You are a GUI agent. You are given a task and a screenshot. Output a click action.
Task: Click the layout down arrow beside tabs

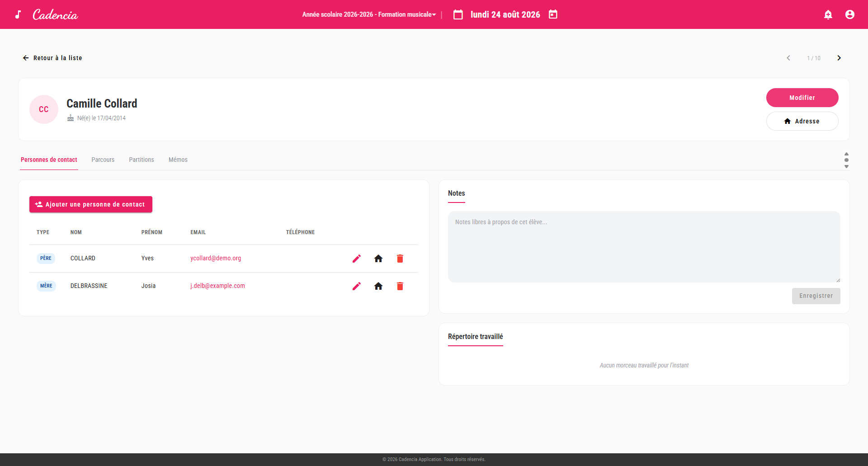point(846,166)
